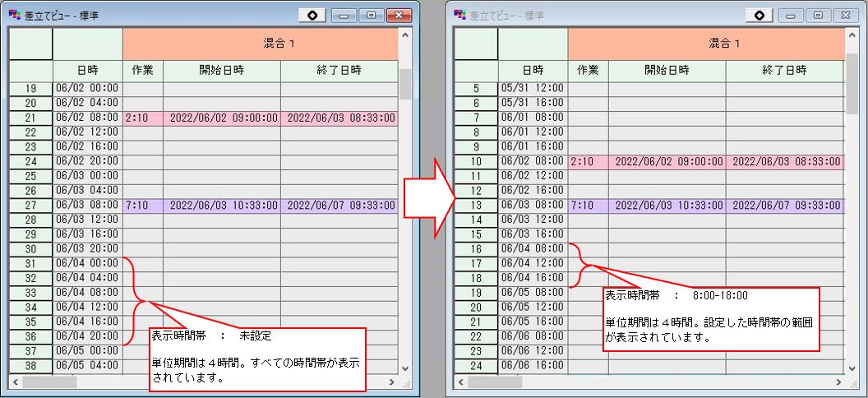Maximize the active left window
This screenshot has height=398, width=868.
coord(372,16)
